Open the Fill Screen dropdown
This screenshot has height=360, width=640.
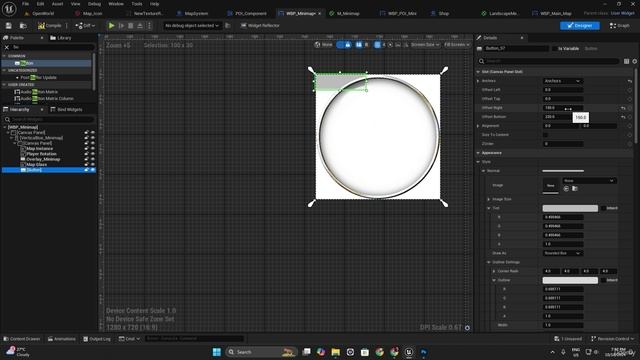456,44
